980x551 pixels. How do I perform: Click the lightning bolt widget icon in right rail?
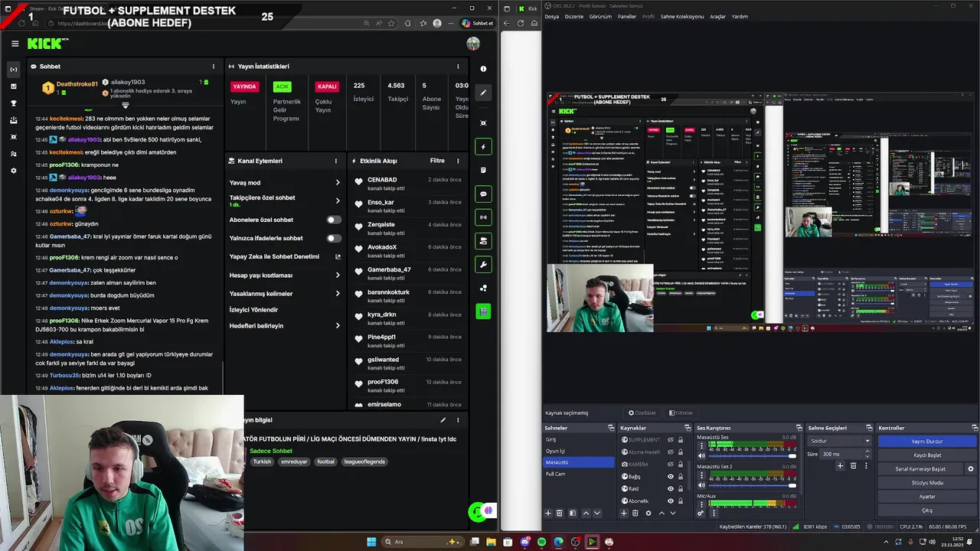(483, 146)
